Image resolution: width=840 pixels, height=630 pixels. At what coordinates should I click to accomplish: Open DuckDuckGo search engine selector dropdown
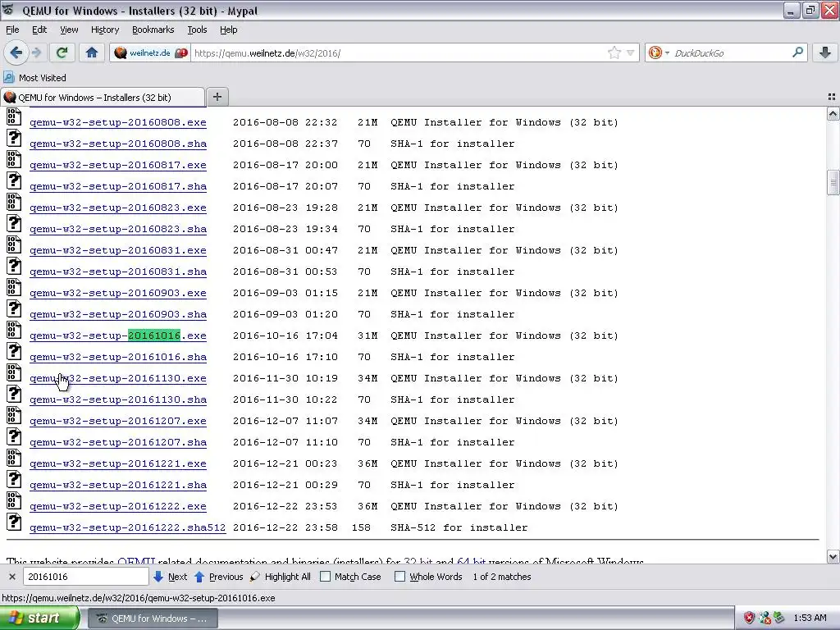[659, 52]
